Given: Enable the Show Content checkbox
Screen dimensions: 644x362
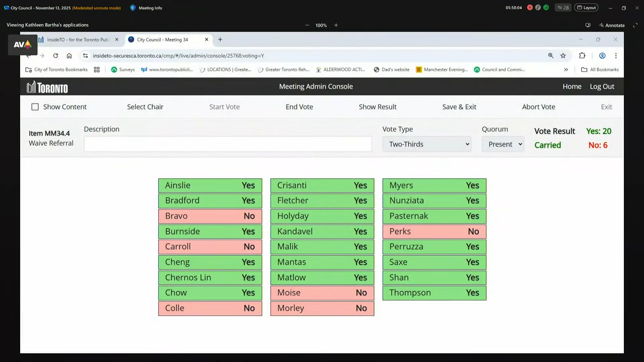Looking at the screenshot, I should point(35,107).
